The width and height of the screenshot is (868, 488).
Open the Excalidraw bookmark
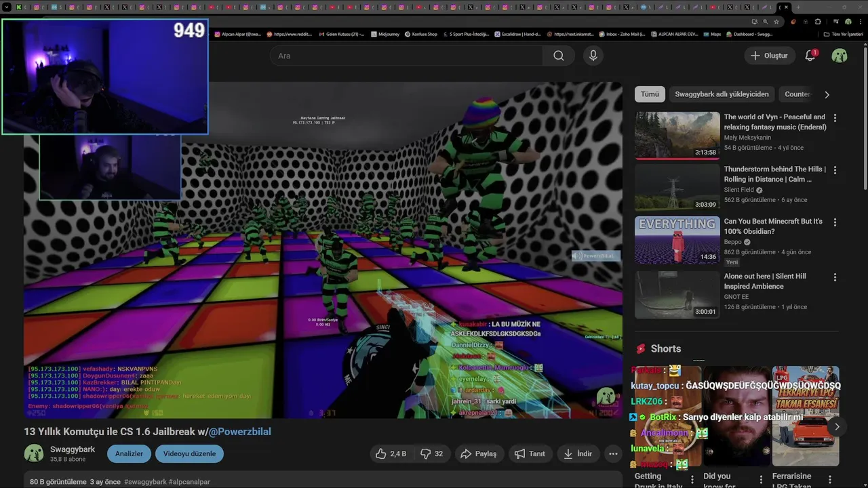518,34
